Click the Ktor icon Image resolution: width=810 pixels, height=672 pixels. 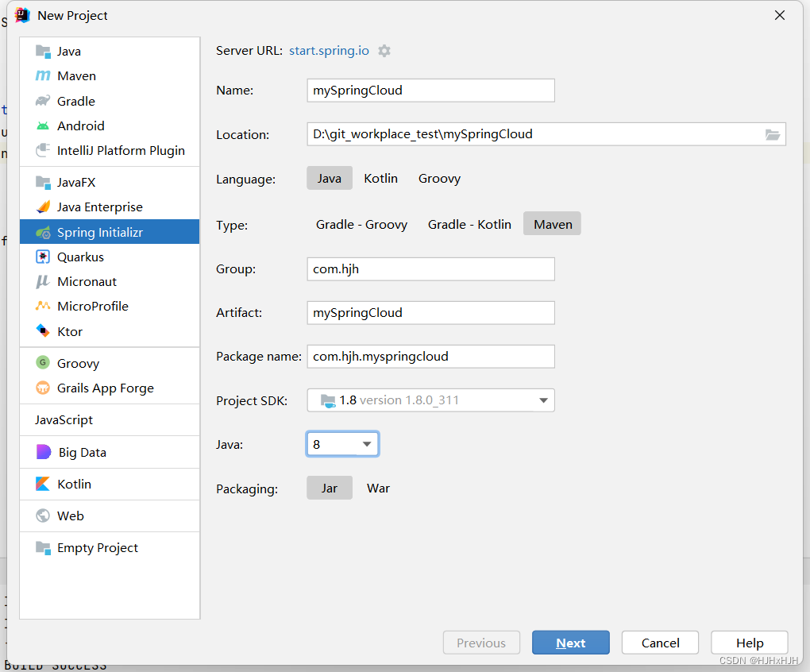tap(43, 330)
